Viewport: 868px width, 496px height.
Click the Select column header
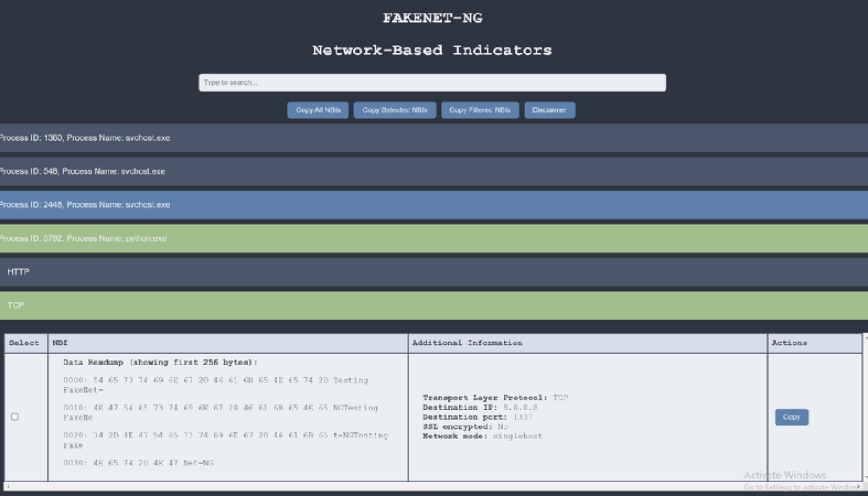coord(25,343)
